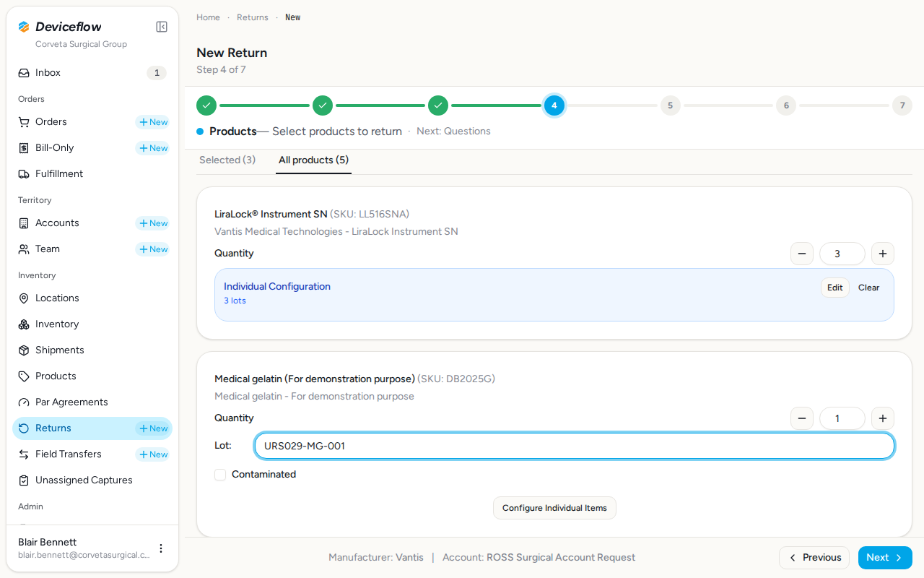
Task: Clear the Individual Configuration
Action: click(868, 288)
